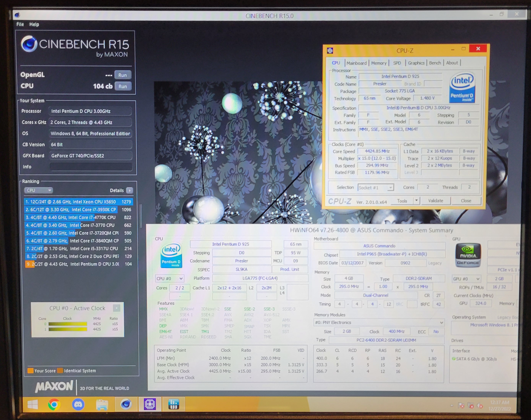The image size is (531, 420).
Task: Click Validate in CPU-Z
Action: pyautogui.click(x=436, y=201)
